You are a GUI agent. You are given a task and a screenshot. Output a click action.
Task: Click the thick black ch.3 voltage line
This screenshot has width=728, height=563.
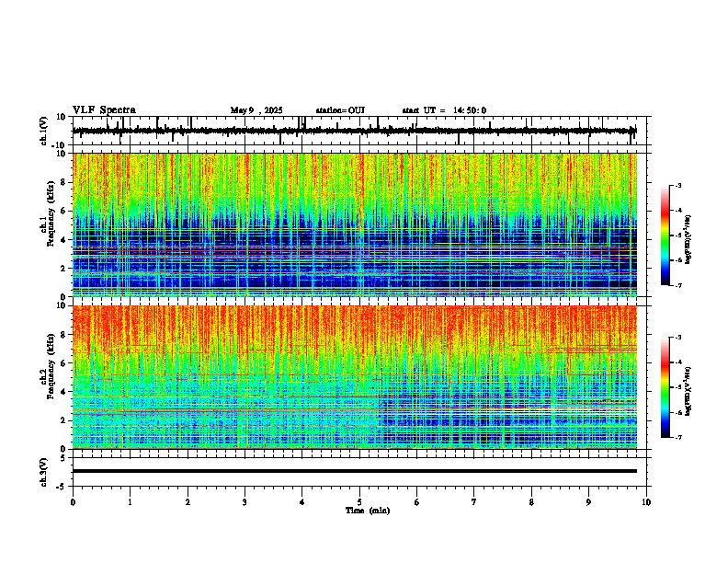pos(355,471)
